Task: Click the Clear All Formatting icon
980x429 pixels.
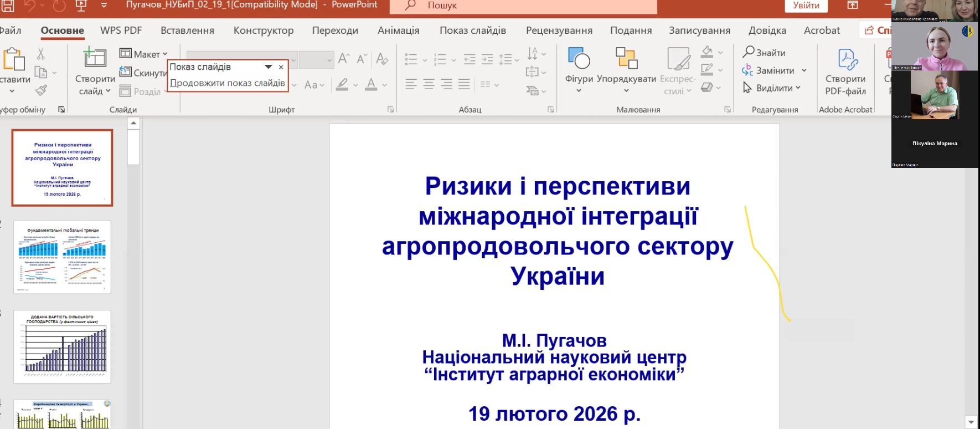Action: coord(381,58)
